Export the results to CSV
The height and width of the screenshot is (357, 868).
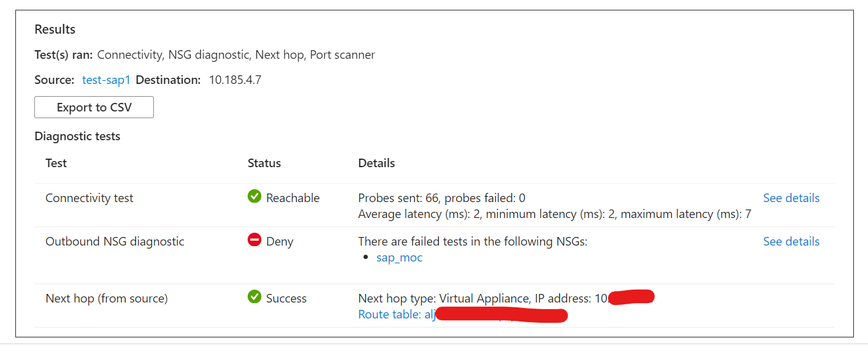point(94,107)
